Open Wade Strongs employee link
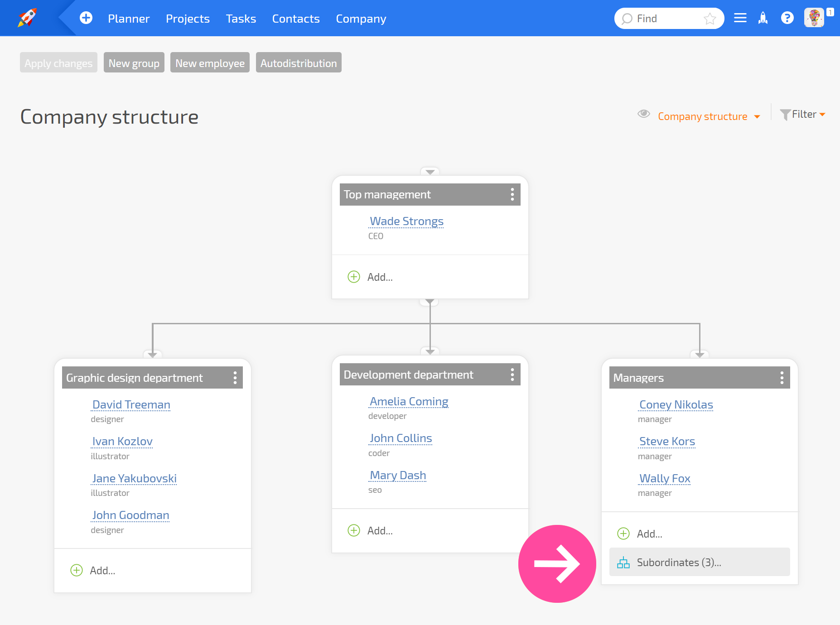840x625 pixels. pos(406,221)
